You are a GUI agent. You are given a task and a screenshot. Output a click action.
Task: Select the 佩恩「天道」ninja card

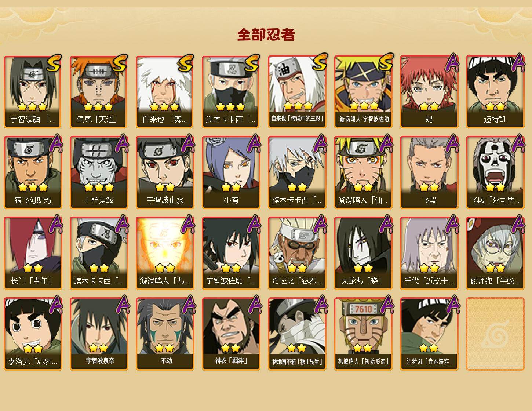point(99,92)
